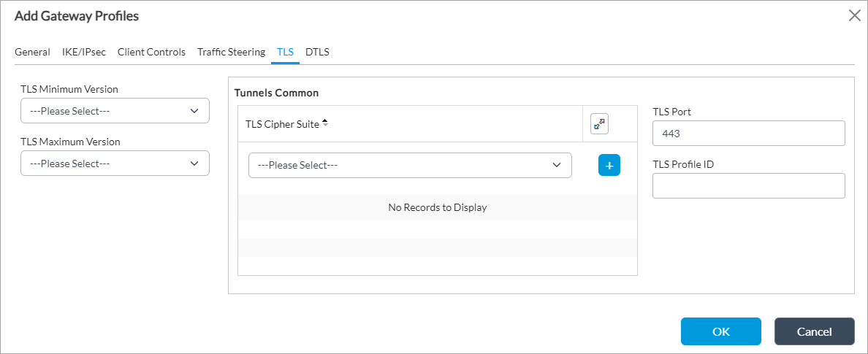
Task: Click the No Records to Display row
Action: [x=437, y=207]
